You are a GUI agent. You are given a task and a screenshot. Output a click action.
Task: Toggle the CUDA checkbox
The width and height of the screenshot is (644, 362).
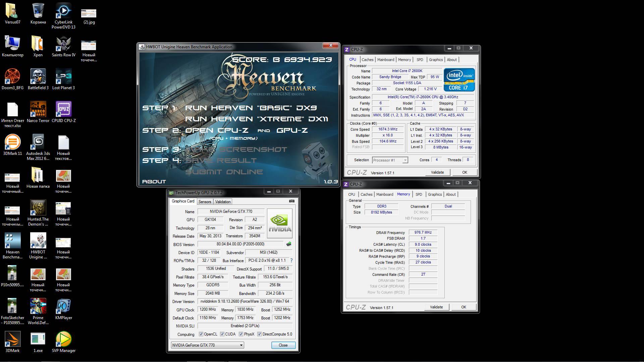click(222, 334)
